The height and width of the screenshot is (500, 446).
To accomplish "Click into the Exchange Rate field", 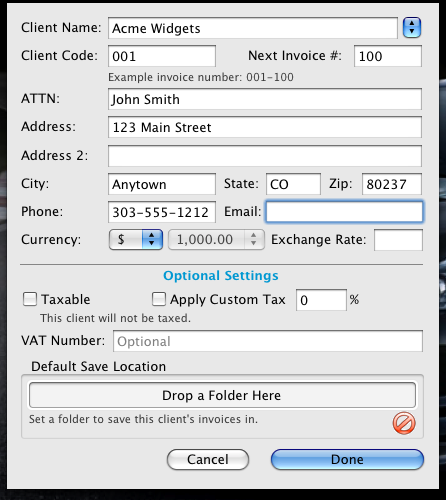I will (x=398, y=240).
